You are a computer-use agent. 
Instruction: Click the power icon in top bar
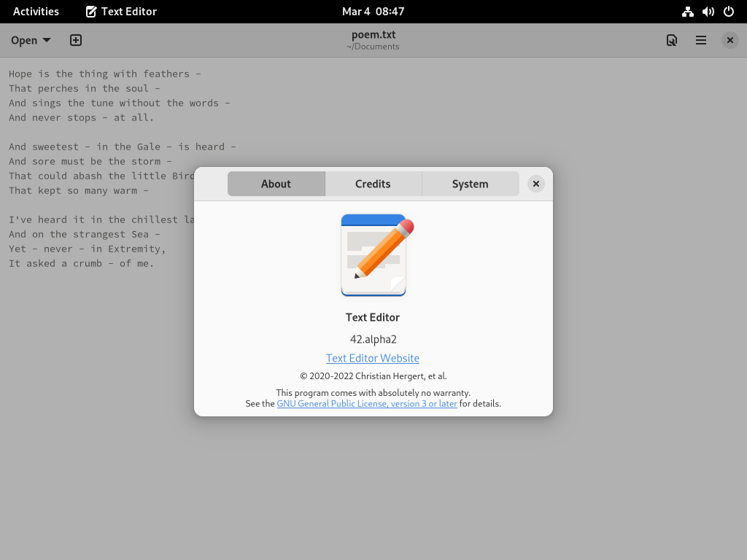pos(729,12)
